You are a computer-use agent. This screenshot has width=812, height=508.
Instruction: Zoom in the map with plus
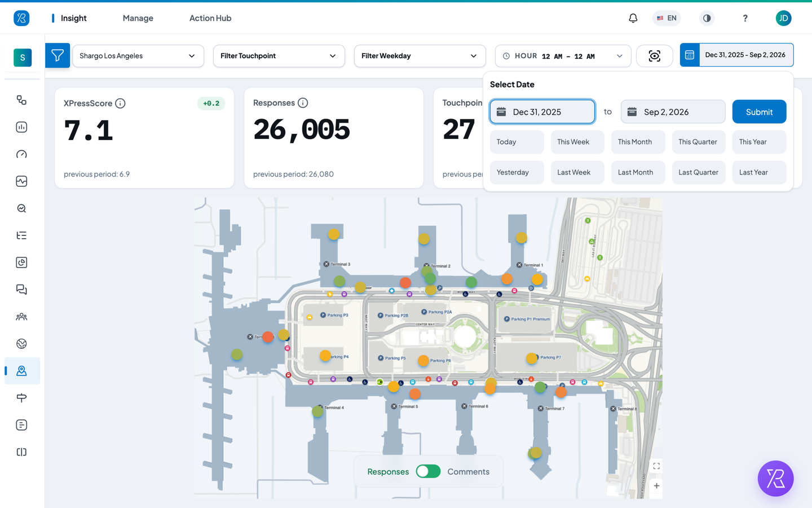coord(656,485)
